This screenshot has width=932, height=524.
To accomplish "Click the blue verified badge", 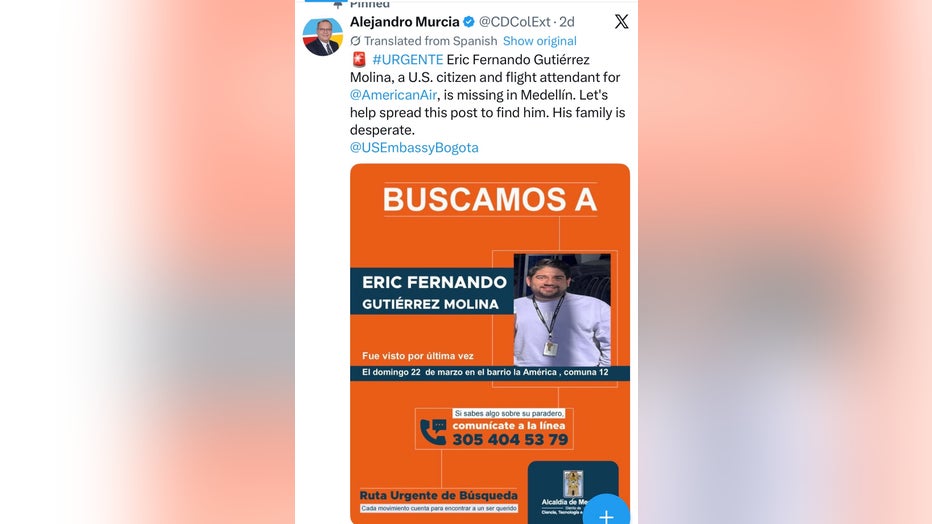I will pos(469,22).
